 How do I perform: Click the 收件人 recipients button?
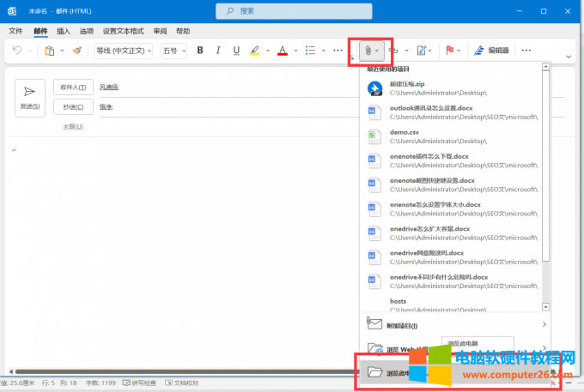(x=73, y=87)
